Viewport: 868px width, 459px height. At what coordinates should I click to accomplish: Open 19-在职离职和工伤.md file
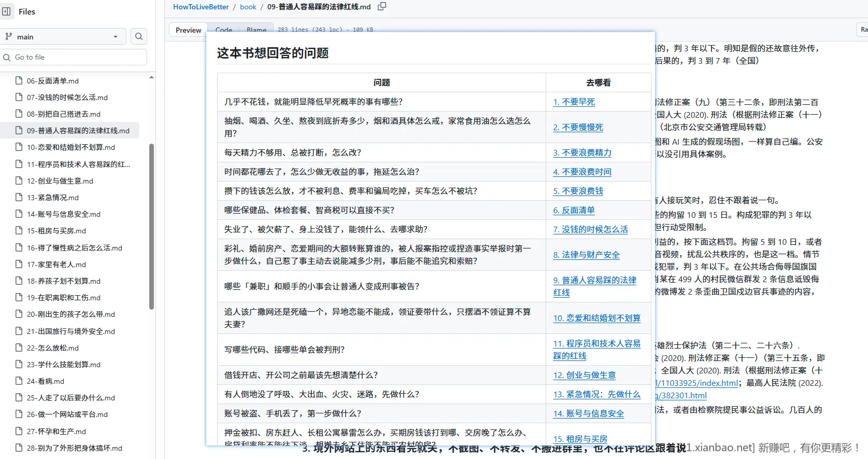(x=64, y=298)
